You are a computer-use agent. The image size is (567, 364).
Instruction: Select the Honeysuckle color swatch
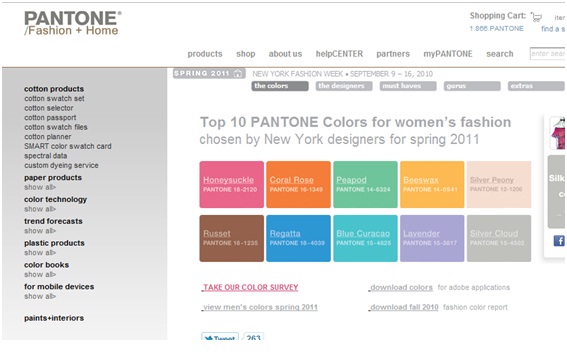[231, 184]
